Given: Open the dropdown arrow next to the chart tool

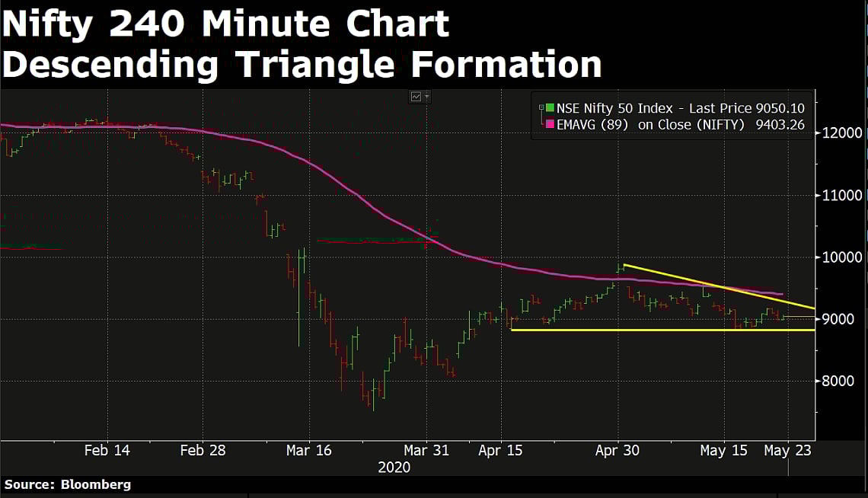Looking at the screenshot, I should click(x=427, y=97).
